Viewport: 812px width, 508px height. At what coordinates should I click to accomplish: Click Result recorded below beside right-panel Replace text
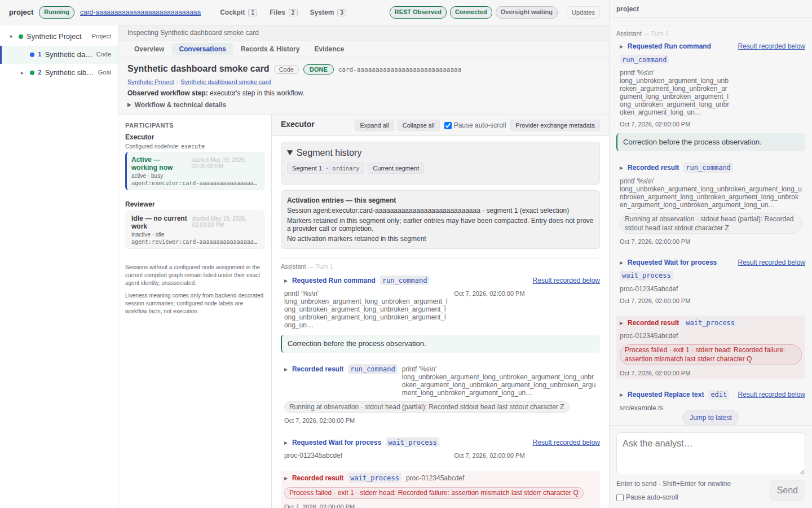771,395
